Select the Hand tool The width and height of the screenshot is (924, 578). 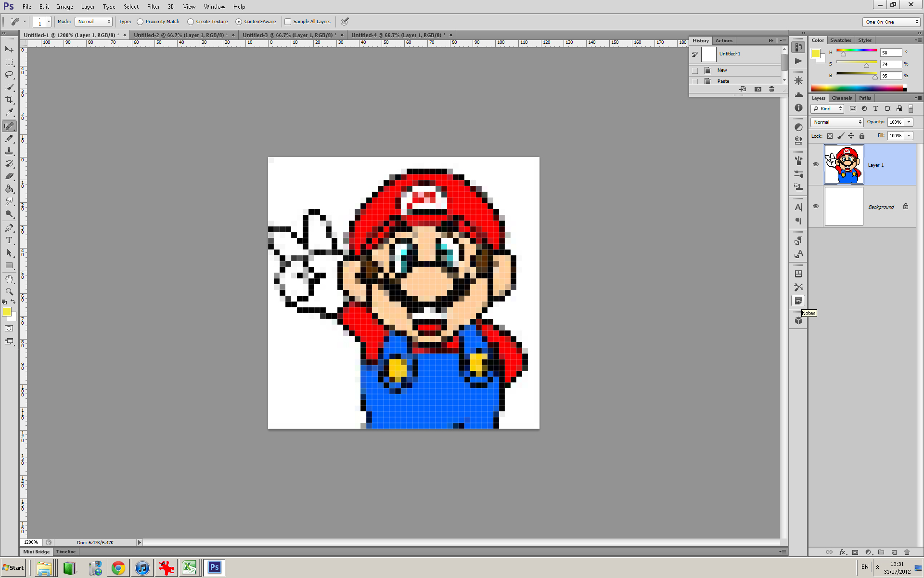[x=9, y=279]
